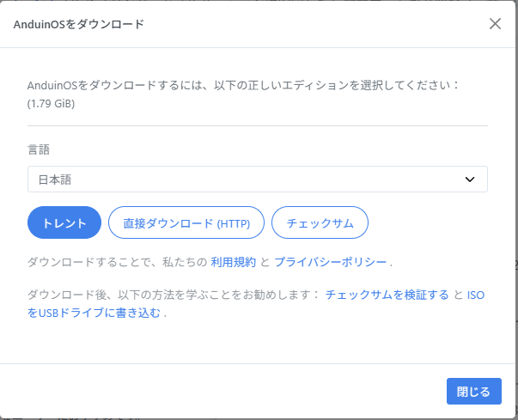Click the AnduinOSをダウンロード dialog title

pyautogui.click(x=79, y=24)
